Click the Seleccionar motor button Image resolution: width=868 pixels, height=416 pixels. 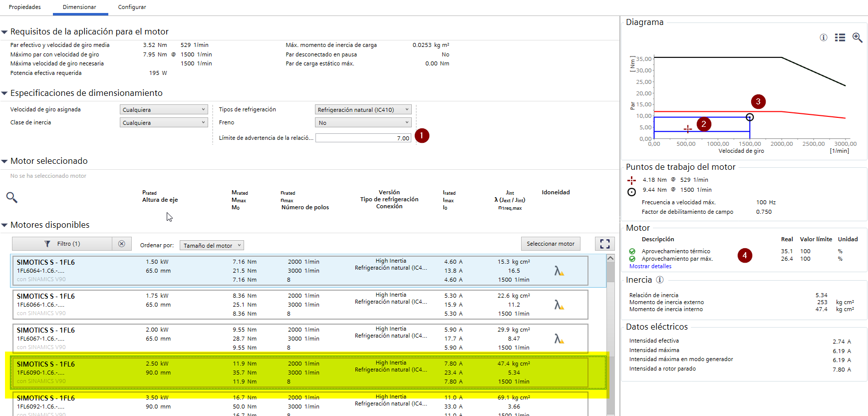(x=551, y=244)
